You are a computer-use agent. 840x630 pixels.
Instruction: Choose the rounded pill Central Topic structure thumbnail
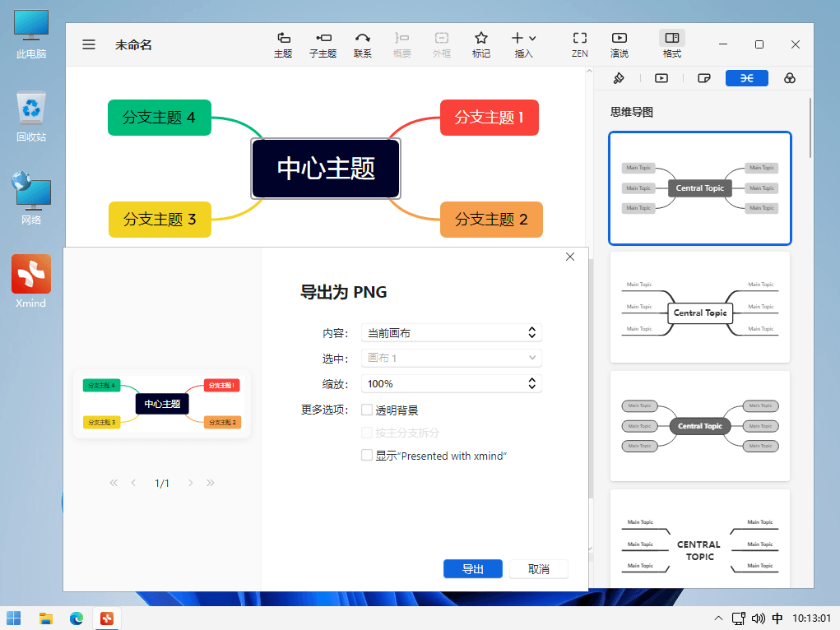[700, 426]
